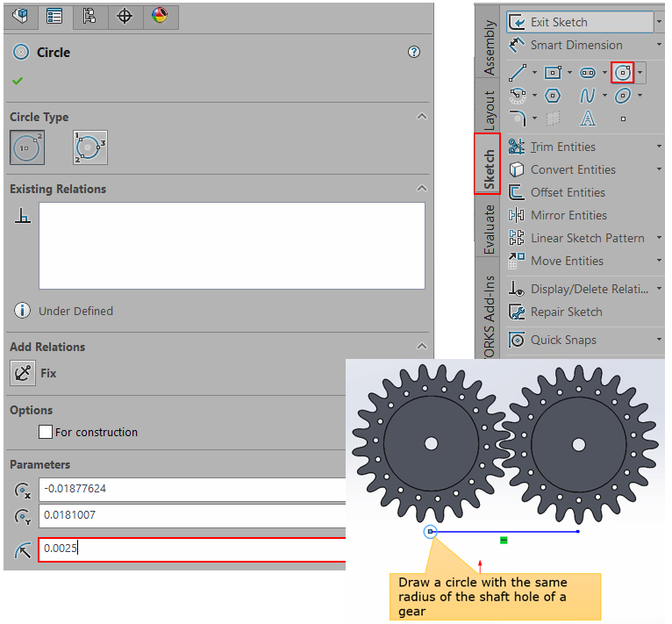Click the Quick Snaps tool
This screenshot has width=672, height=624.
pyautogui.click(x=553, y=340)
